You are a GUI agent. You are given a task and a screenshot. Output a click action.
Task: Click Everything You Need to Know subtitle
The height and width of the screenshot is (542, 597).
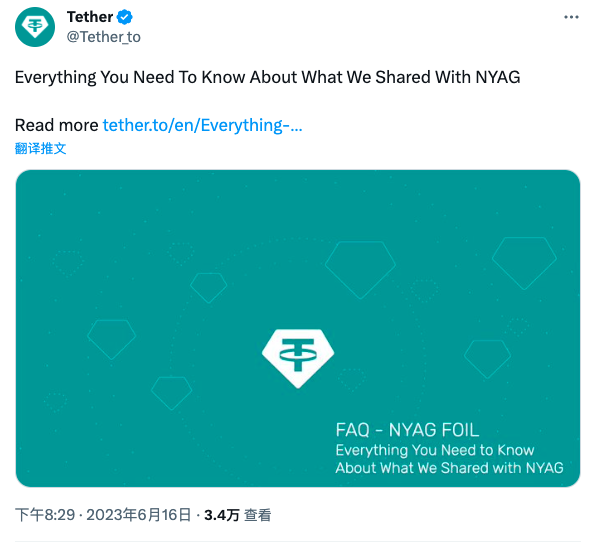click(x=435, y=450)
